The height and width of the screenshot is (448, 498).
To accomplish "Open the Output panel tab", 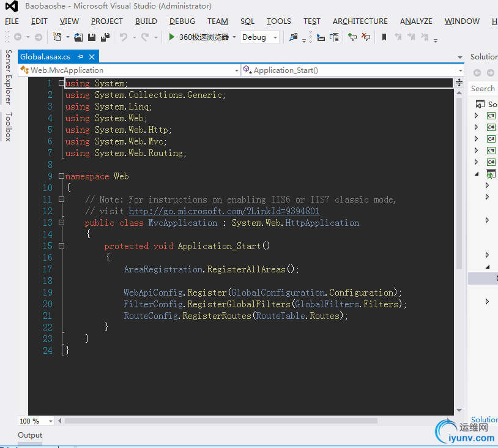I will (x=30, y=435).
